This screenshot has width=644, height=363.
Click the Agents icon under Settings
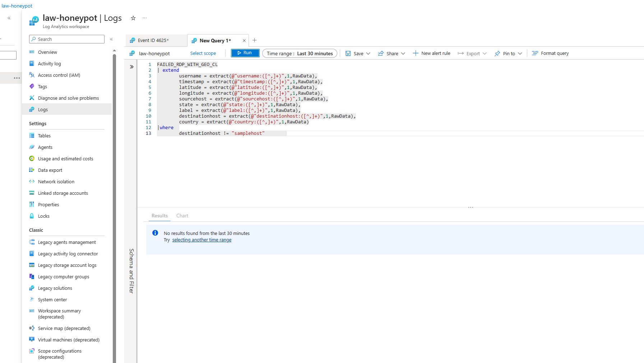32,147
